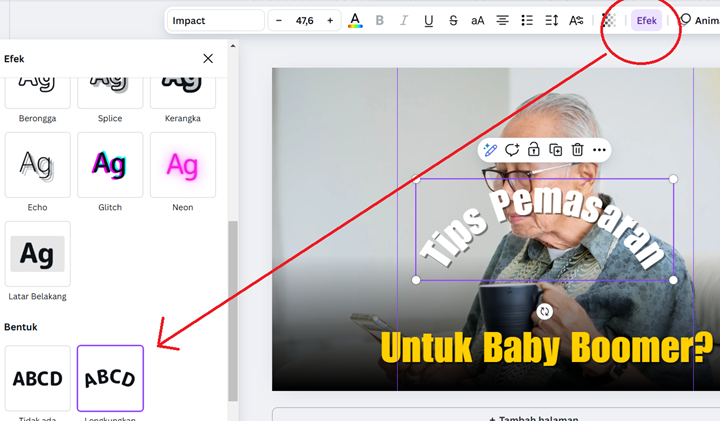
Task: Decrease font size with minus button
Action: coord(279,21)
